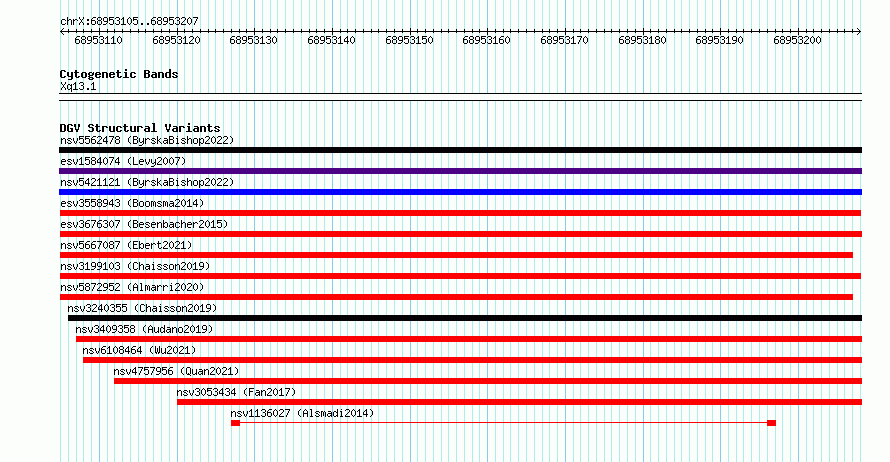Open variant nsv3240355 (Chaisson2019) label

[x=142, y=308]
